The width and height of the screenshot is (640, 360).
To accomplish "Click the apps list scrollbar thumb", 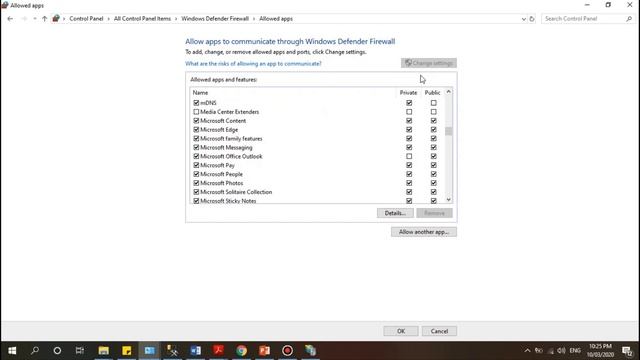I will click(449, 131).
